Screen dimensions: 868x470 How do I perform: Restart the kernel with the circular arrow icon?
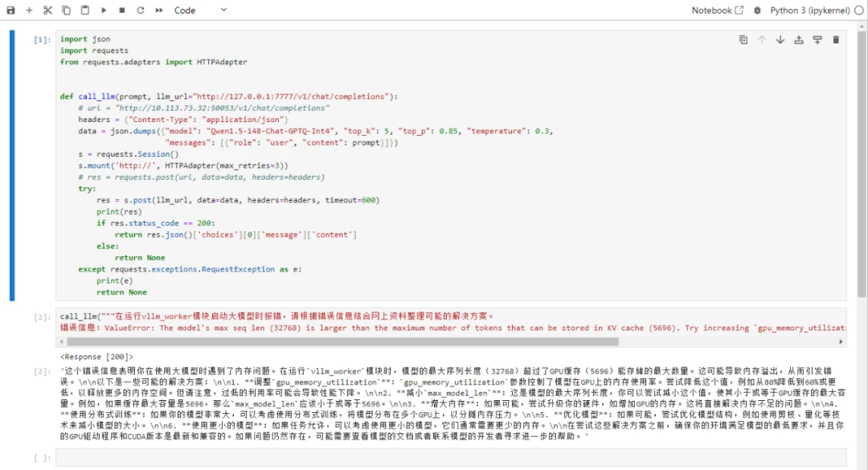141,10
